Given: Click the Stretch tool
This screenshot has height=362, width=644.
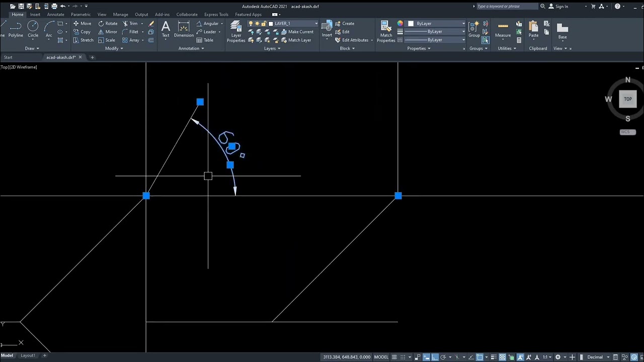Looking at the screenshot, I should tap(83, 40).
